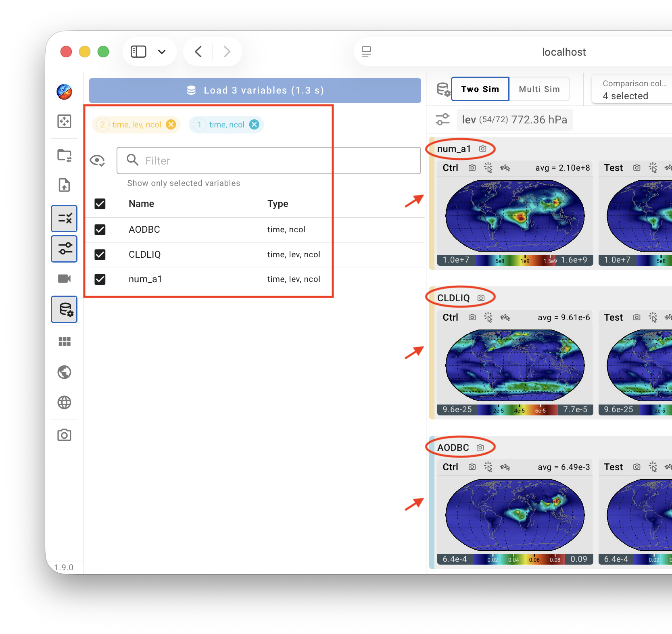Click the lev 772.36 hPa level control
This screenshot has height=634, width=672.
[514, 120]
